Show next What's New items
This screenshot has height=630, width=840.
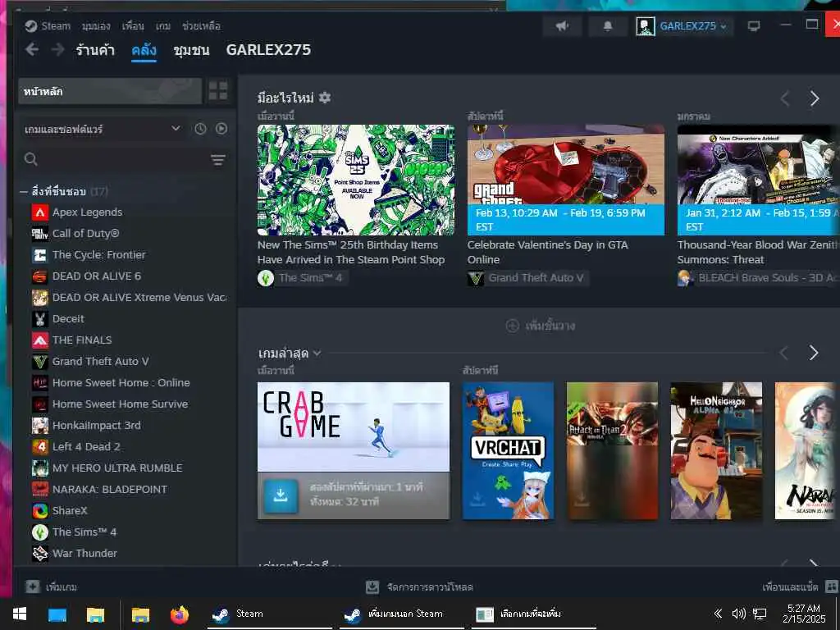pyautogui.click(x=815, y=98)
